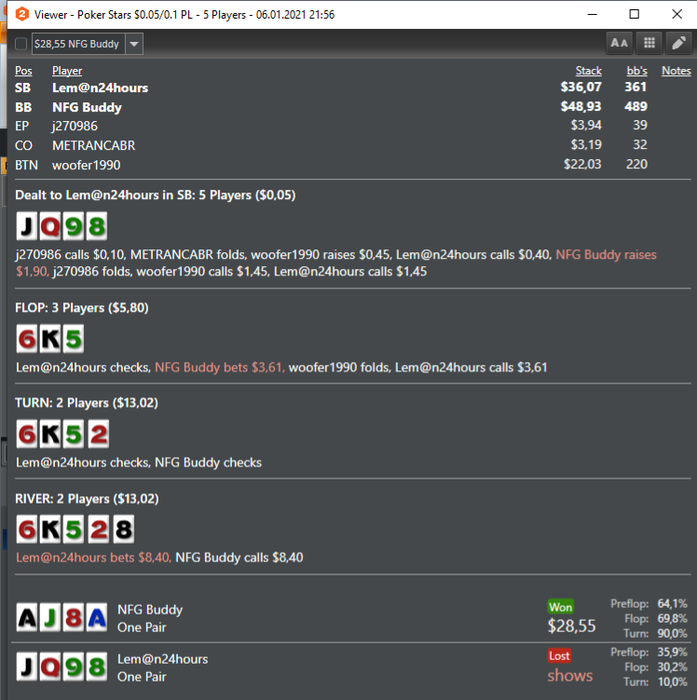Click the red Lost badge

coord(559,655)
